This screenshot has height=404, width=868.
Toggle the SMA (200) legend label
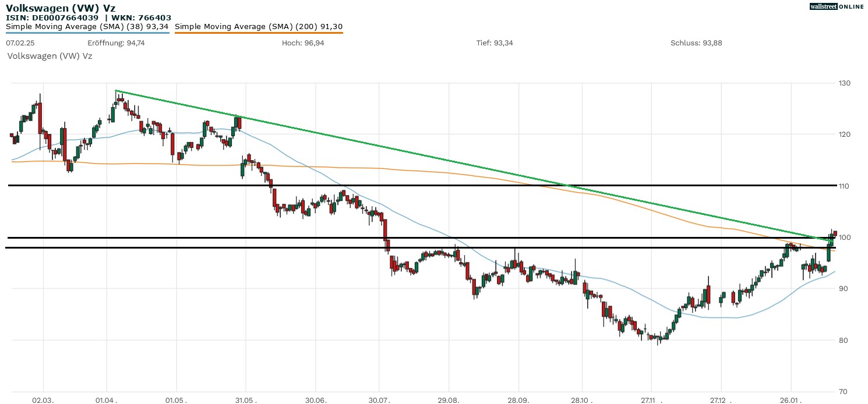(259, 26)
